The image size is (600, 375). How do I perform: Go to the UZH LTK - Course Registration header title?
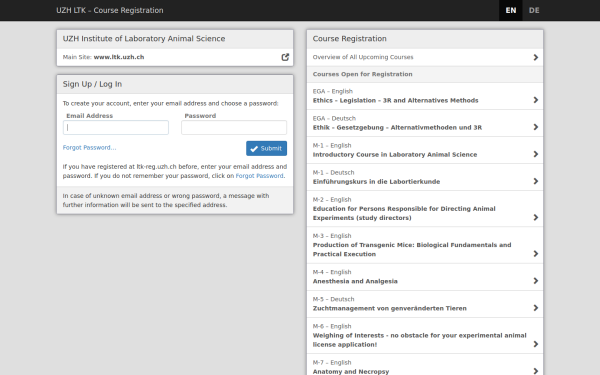pos(110,10)
